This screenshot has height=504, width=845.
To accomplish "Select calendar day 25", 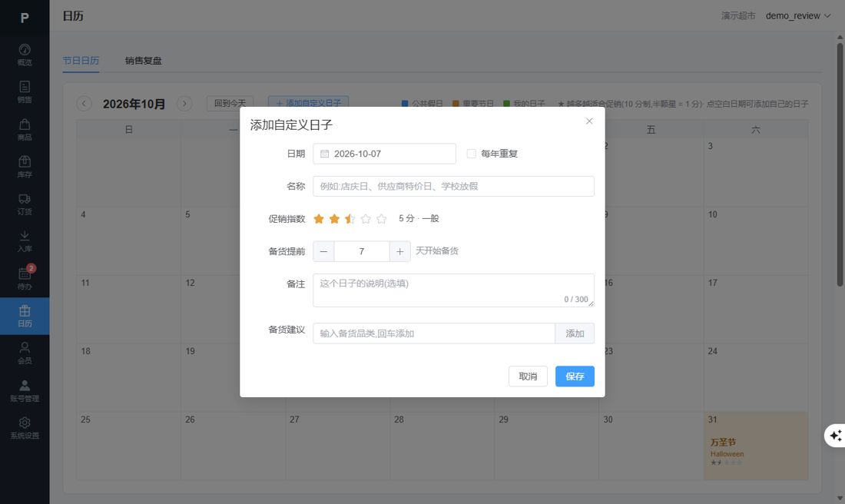I will 128,446.
